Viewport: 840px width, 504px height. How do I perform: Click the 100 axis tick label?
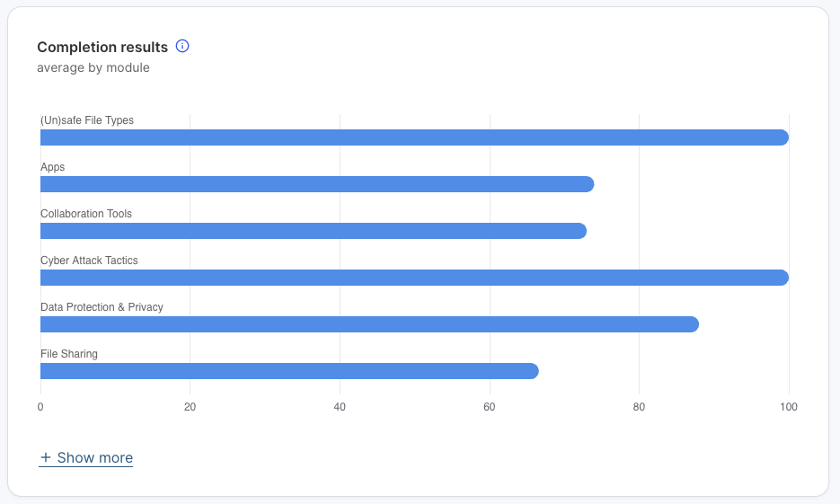point(789,407)
